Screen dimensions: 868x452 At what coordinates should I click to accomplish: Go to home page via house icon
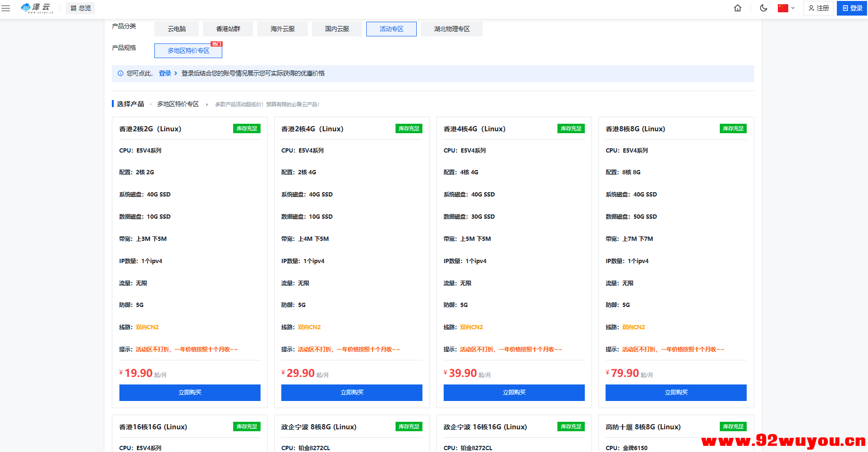737,8
